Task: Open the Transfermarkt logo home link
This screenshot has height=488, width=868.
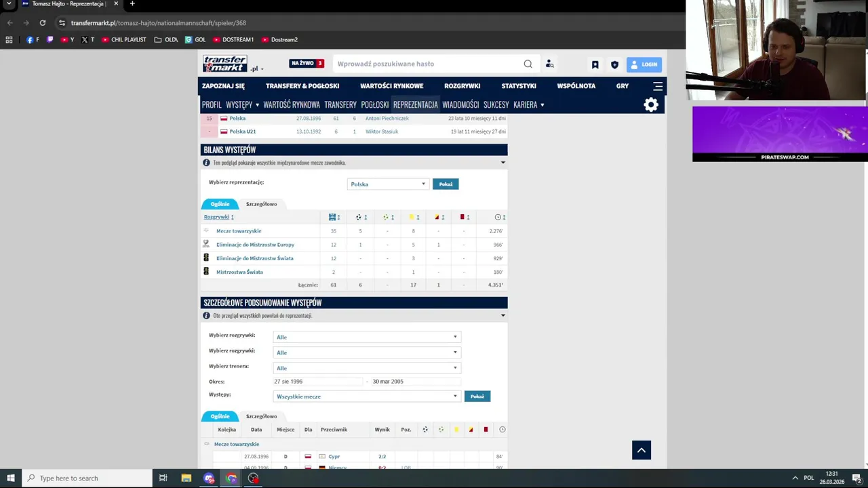Action: (x=224, y=64)
